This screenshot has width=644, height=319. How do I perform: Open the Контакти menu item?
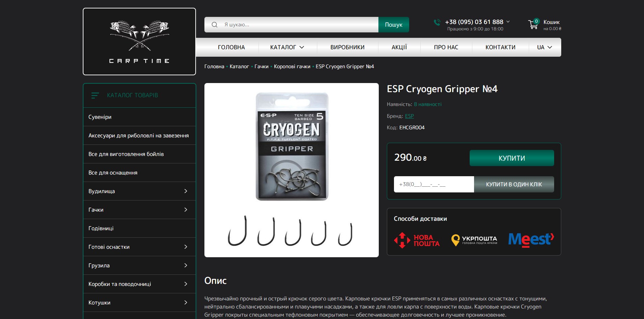[x=500, y=47]
